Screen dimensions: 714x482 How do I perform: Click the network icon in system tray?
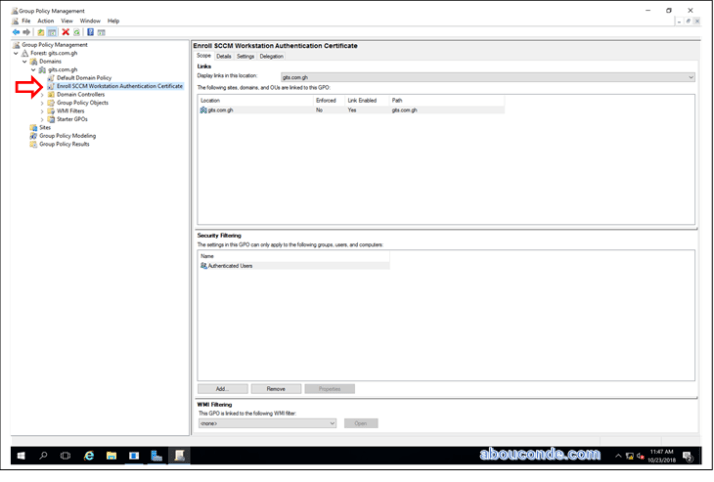click(630, 456)
